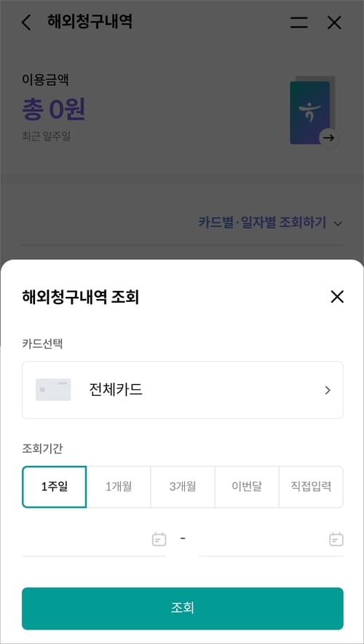Open the Hana card thumbnail image
364x644 pixels.
point(310,113)
